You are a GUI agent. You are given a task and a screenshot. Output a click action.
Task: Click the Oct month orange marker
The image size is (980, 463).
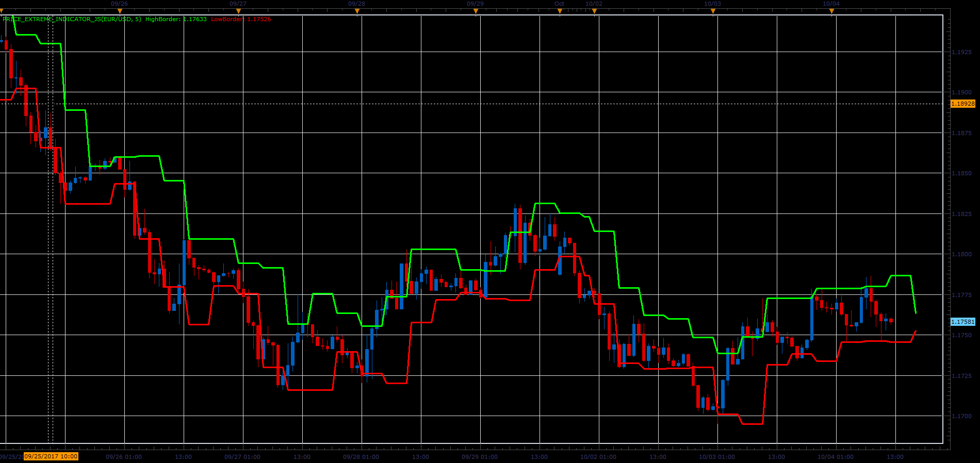point(560,11)
